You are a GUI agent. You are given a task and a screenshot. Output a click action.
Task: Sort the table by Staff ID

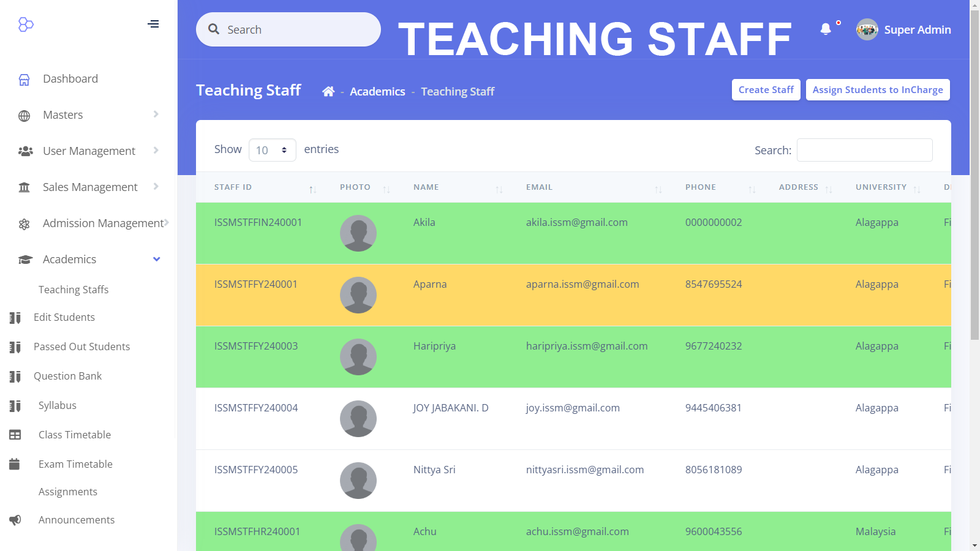click(x=263, y=187)
